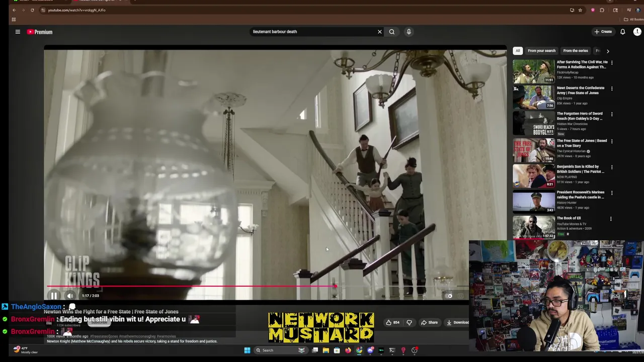644x362 pixels.
Task: Open the account avatar menu
Action: coord(637,32)
